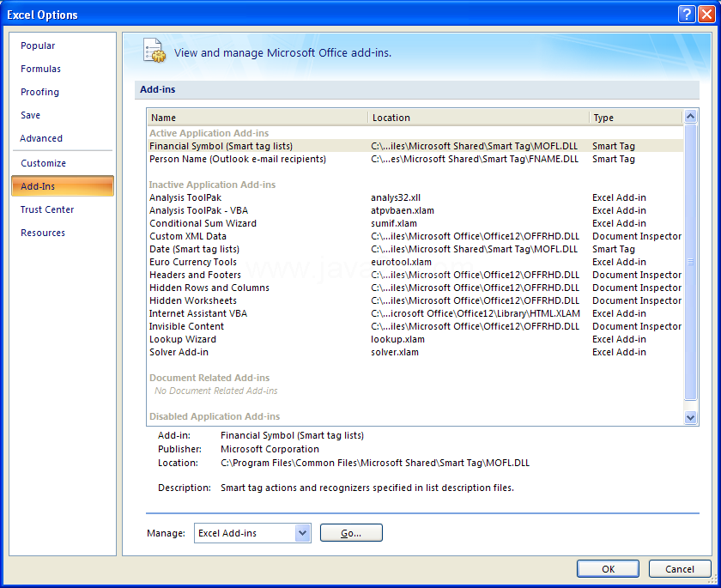Click the atpvbaen.xlam location cell
The image size is (721, 588).
click(x=403, y=210)
